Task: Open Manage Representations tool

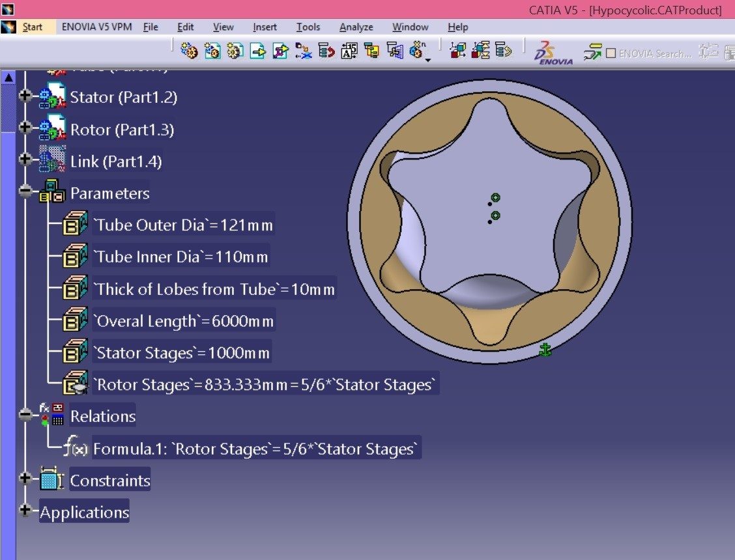Action: (x=395, y=50)
